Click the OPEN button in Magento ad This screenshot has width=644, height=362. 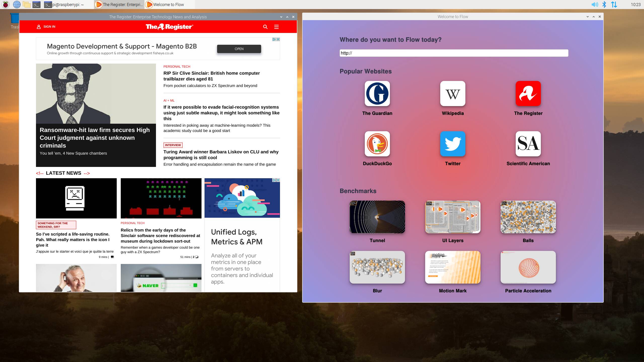point(239,49)
